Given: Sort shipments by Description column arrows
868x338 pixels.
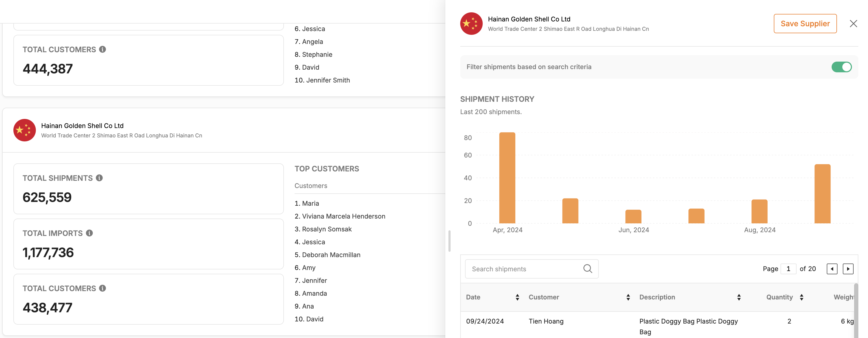Looking at the screenshot, I should point(738,297).
